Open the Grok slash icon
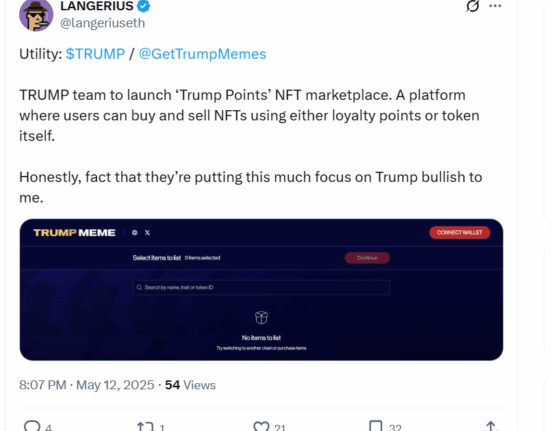This screenshot has height=431, width=551. pos(473,6)
